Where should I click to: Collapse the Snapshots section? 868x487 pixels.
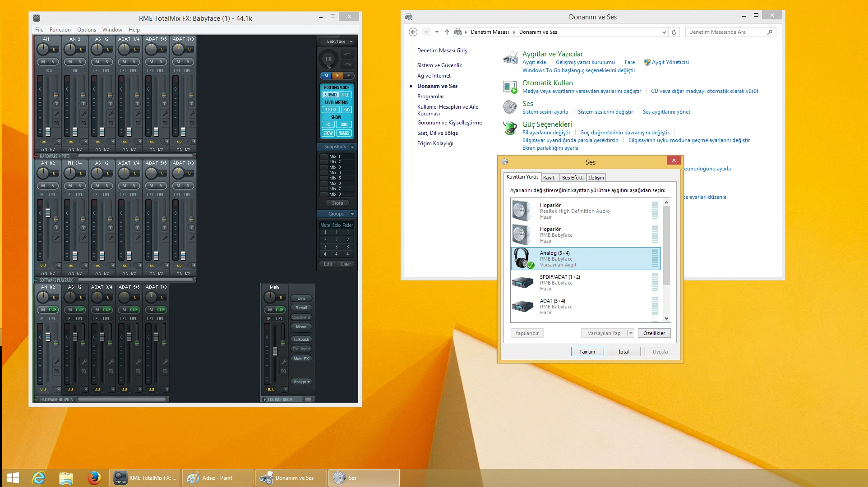tap(352, 147)
